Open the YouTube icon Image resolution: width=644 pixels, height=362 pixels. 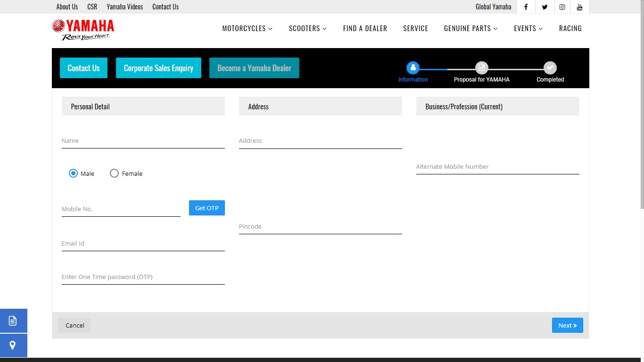580,7
